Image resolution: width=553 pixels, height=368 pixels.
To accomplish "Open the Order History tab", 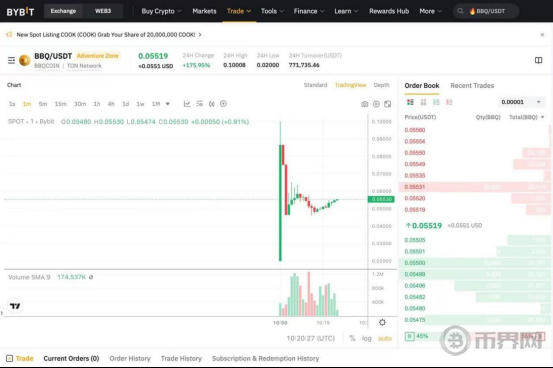I will click(x=130, y=358).
